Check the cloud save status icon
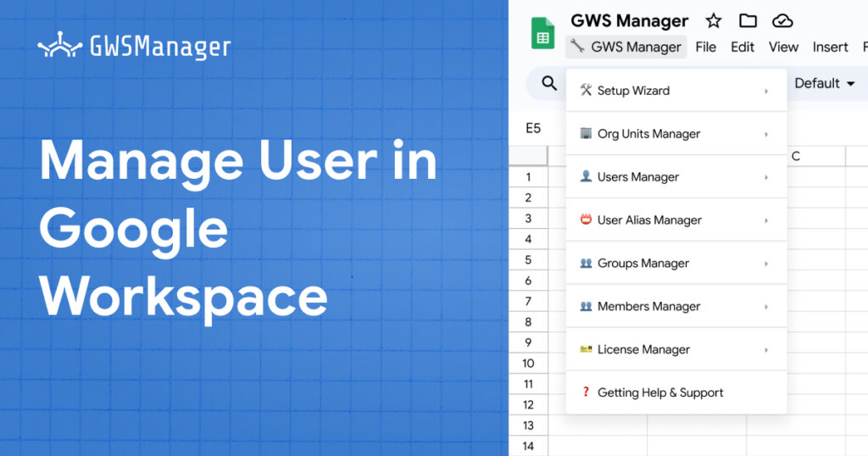868x456 pixels. point(782,21)
